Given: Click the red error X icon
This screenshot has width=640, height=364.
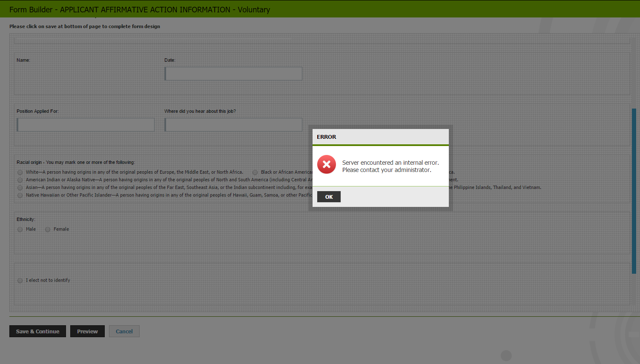Looking at the screenshot, I should tap(327, 164).
